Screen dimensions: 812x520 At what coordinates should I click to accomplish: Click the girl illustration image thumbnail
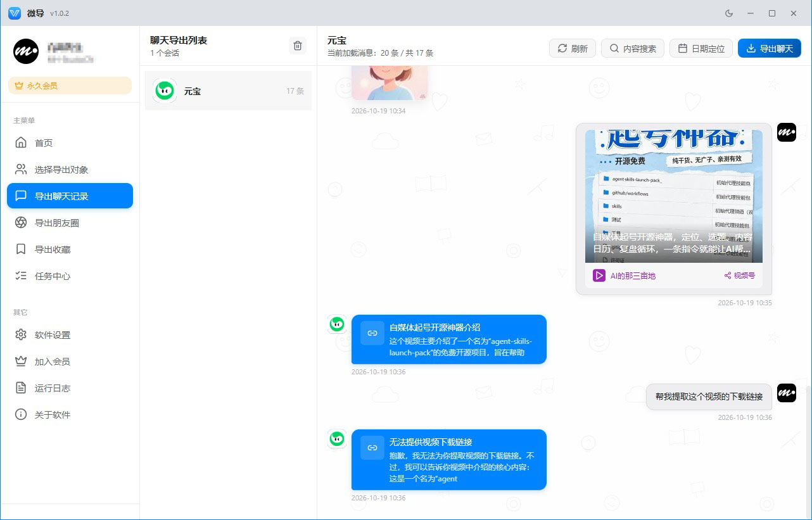click(x=390, y=83)
